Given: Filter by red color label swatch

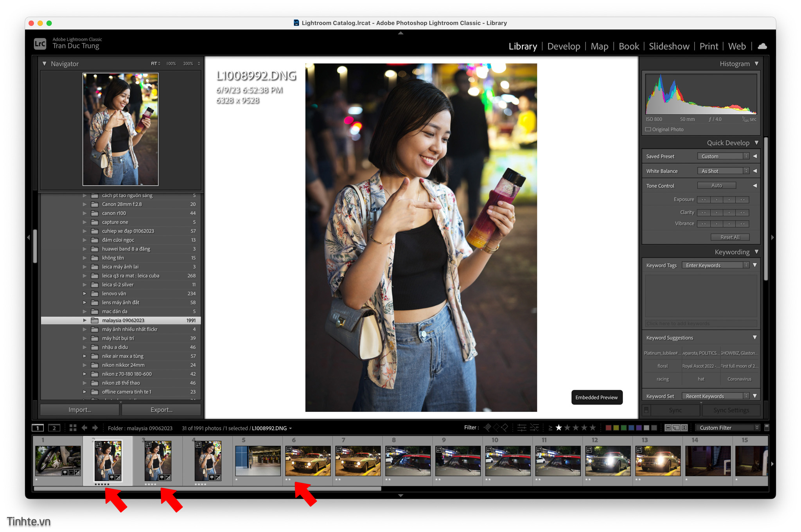Looking at the screenshot, I should (608, 428).
